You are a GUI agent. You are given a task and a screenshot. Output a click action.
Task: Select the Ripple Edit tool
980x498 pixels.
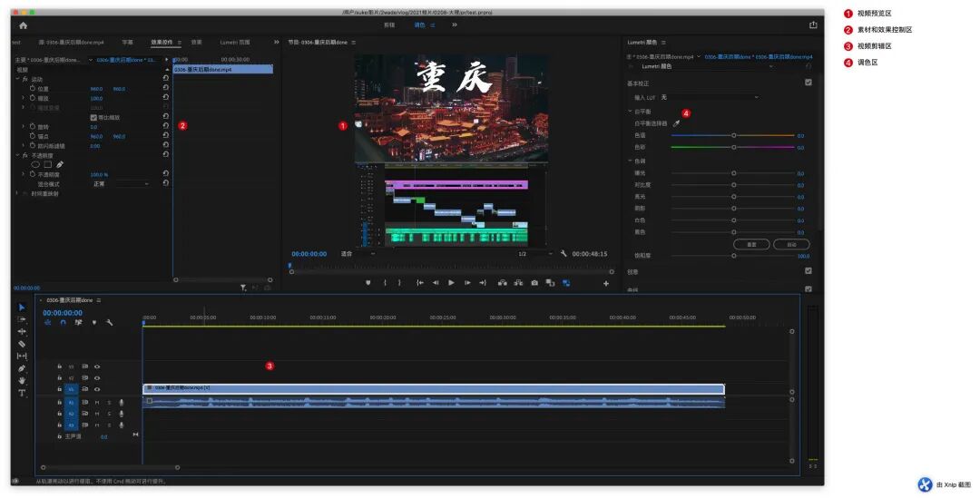point(22,332)
